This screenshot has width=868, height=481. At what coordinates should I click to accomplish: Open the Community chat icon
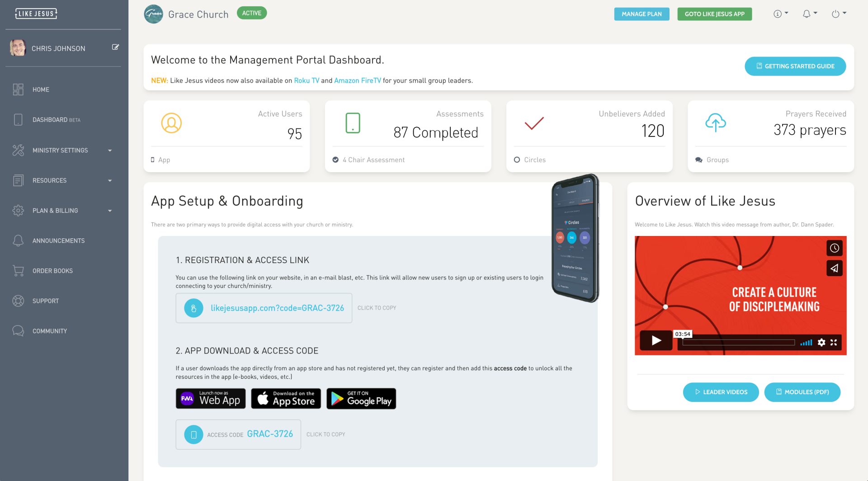[x=18, y=330]
